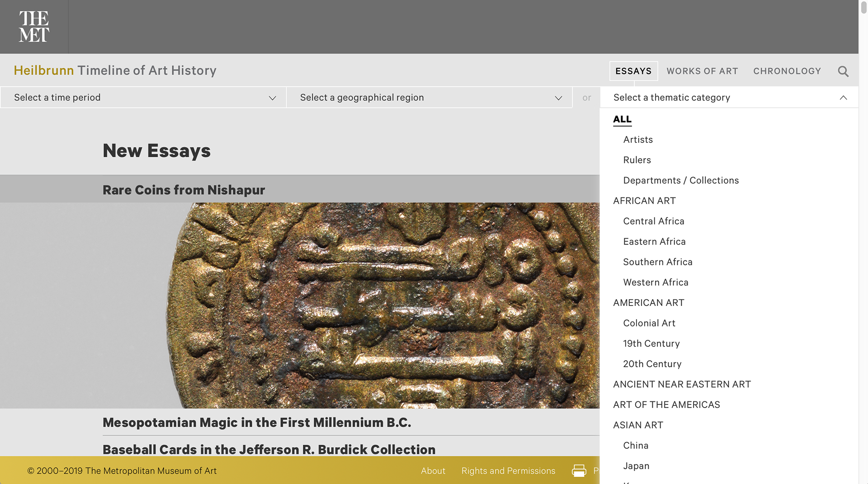Image resolution: width=868 pixels, height=484 pixels.
Task: Open Rights and Permissions footer link
Action: point(508,471)
